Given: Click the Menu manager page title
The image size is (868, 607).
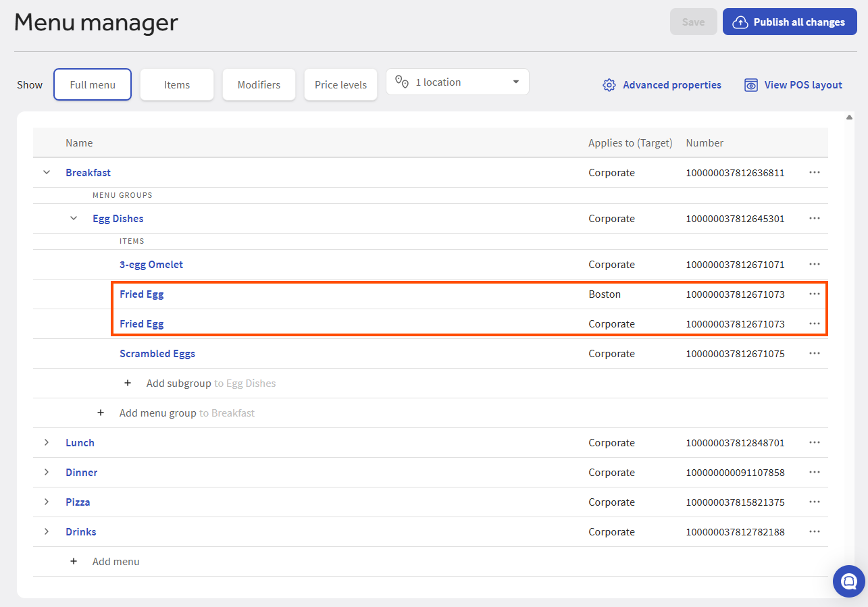Looking at the screenshot, I should coord(96,22).
